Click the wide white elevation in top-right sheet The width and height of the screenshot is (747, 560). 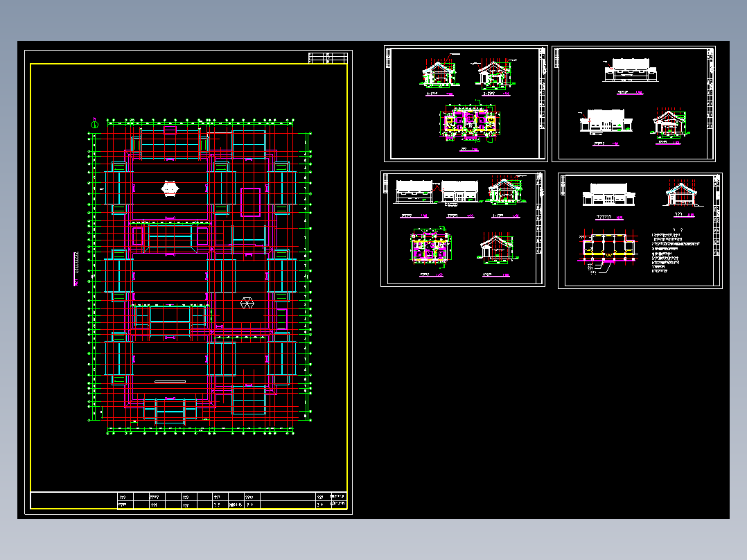click(631, 70)
